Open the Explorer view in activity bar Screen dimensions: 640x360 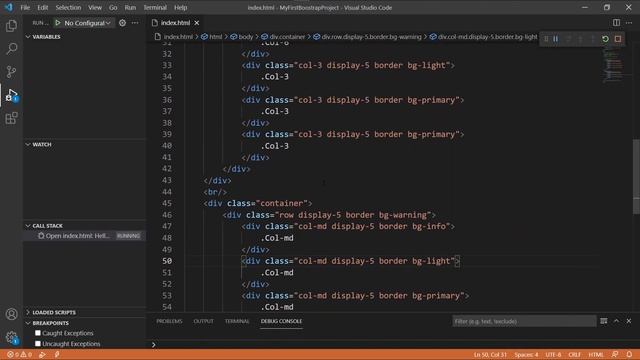point(11,26)
